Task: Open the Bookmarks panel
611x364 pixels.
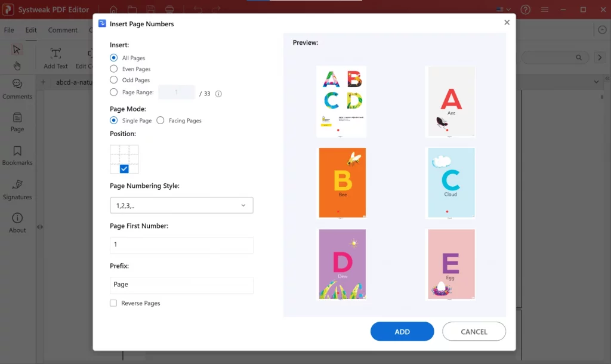Action: [x=17, y=155]
